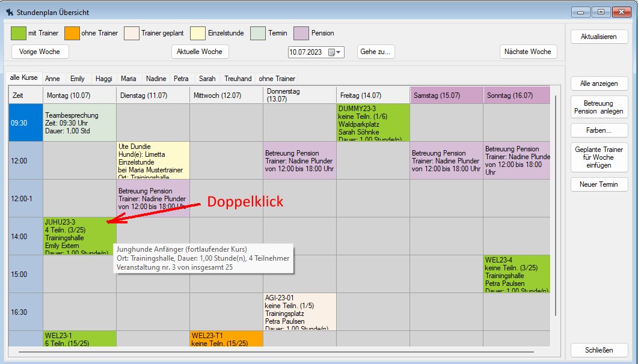Create a Neuer Termin appointment

point(599,184)
